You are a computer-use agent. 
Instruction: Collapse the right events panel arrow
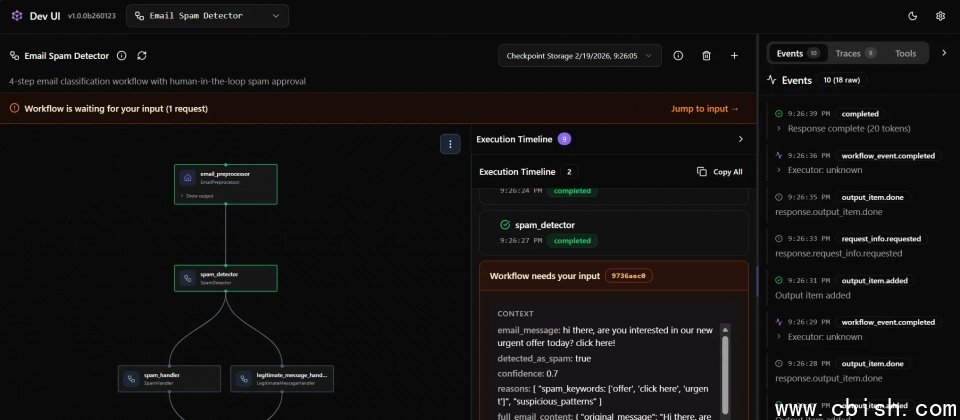[x=944, y=53]
